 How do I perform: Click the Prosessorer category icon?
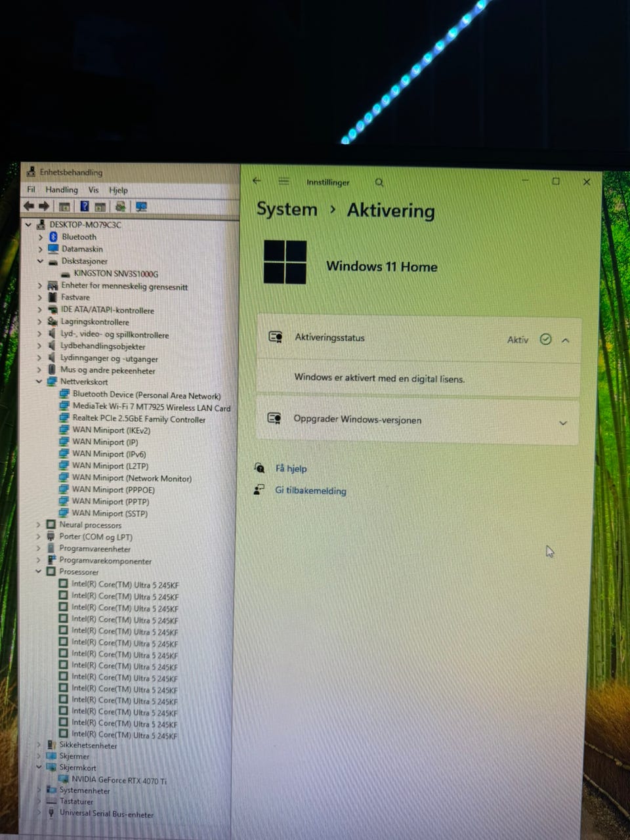(x=51, y=572)
